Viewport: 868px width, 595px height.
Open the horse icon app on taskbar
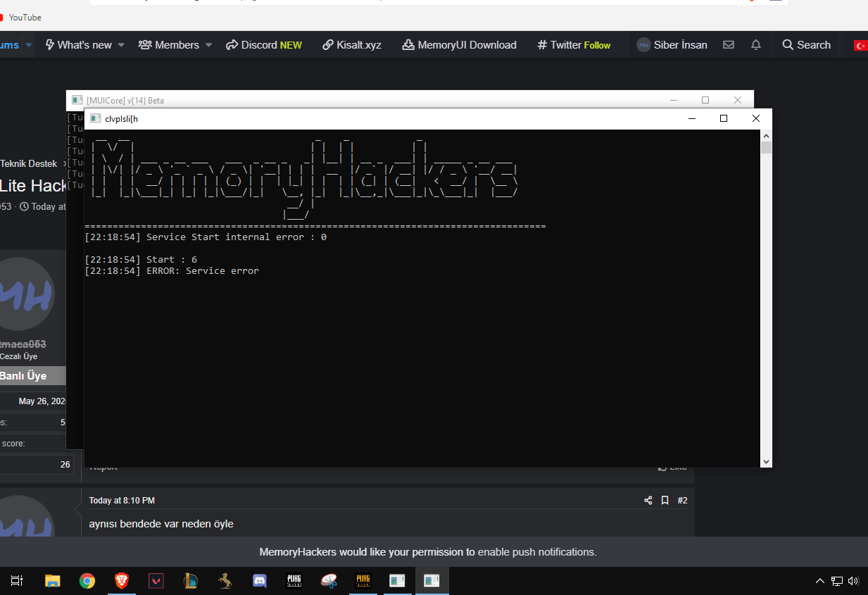click(225, 581)
